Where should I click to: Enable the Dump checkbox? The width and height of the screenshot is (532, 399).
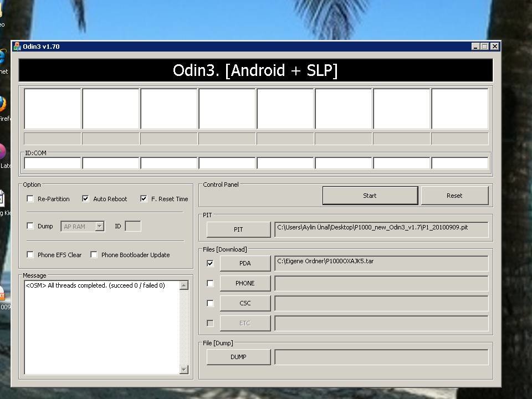(30, 226)
